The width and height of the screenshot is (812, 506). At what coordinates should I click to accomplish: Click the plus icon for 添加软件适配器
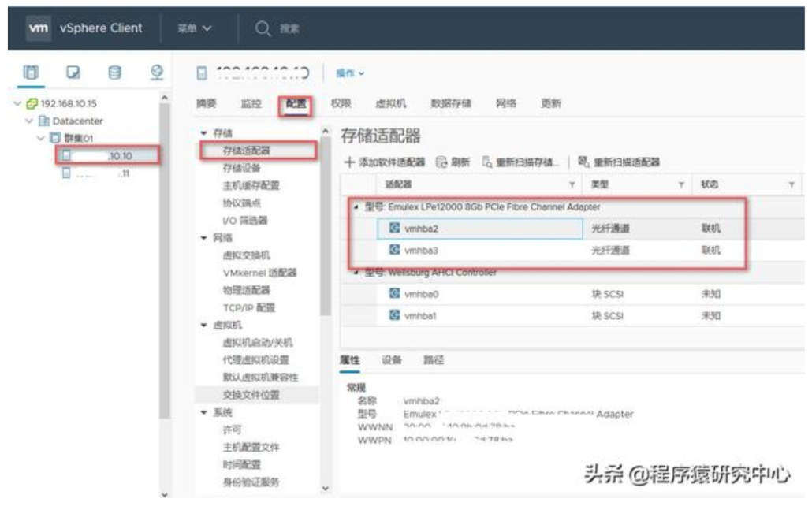click(349, 162)
